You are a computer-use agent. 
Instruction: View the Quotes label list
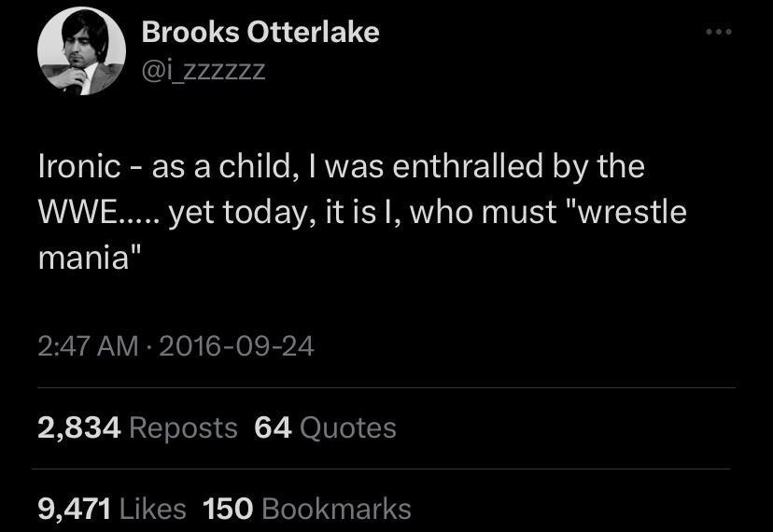pyautogui.click(x=348, y=427)
